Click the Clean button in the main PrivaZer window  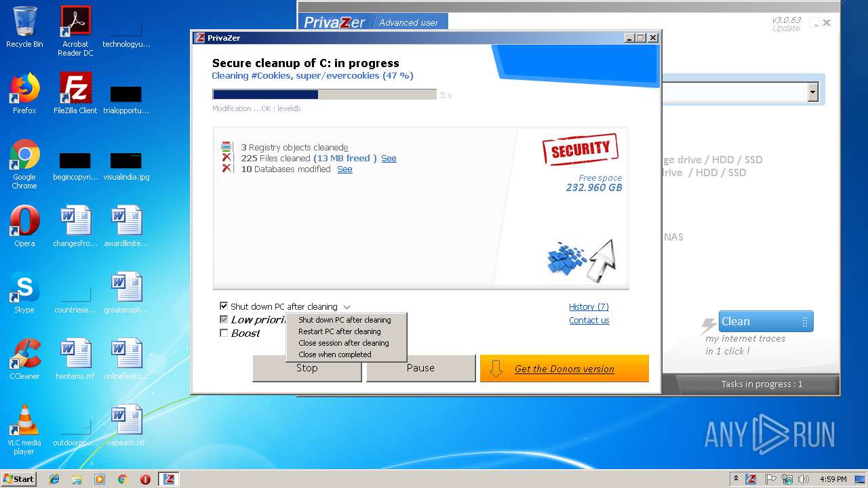(766, 321)
